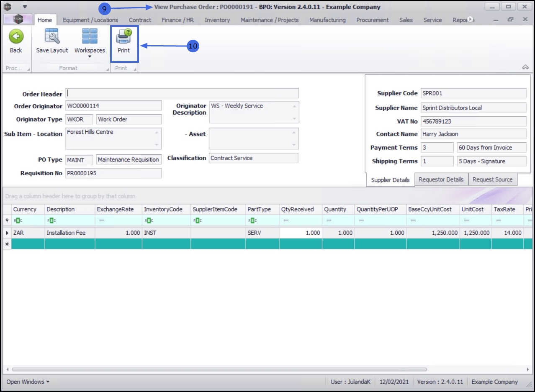Click the green Back arrow icon

(16, 36)
